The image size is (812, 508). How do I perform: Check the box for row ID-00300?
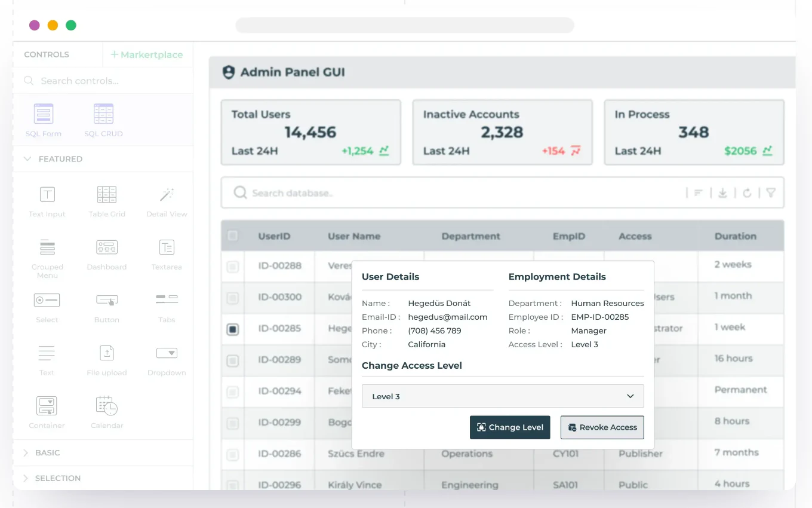click(x=233, y=298)
